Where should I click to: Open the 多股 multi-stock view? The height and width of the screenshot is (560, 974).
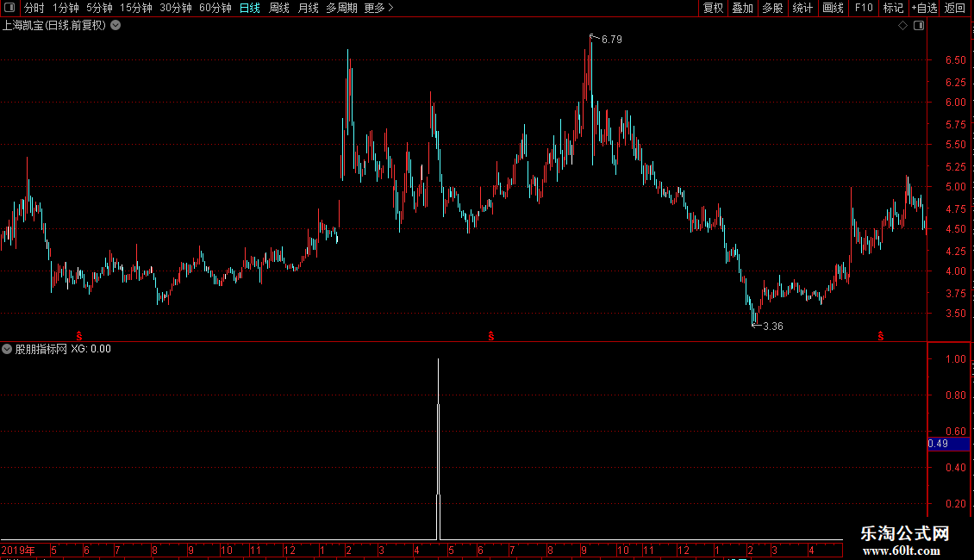(772, 8)
